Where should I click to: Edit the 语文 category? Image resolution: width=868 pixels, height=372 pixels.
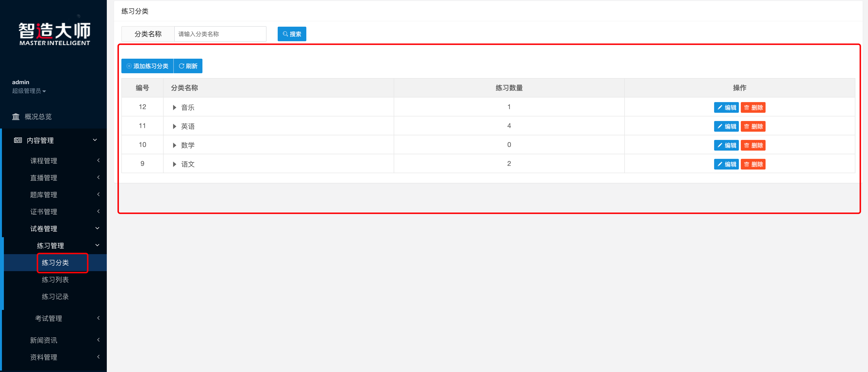click(726, 164)
